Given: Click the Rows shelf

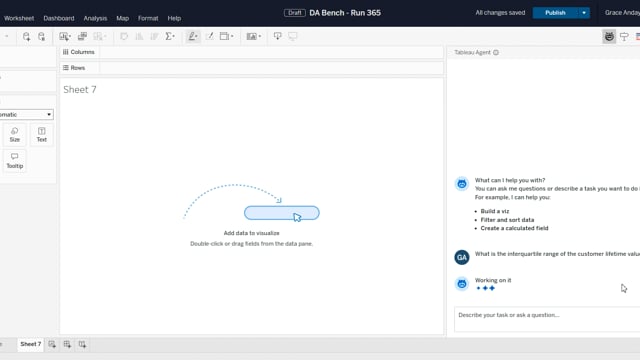Looking at the screenshot, I should point(251,68).
